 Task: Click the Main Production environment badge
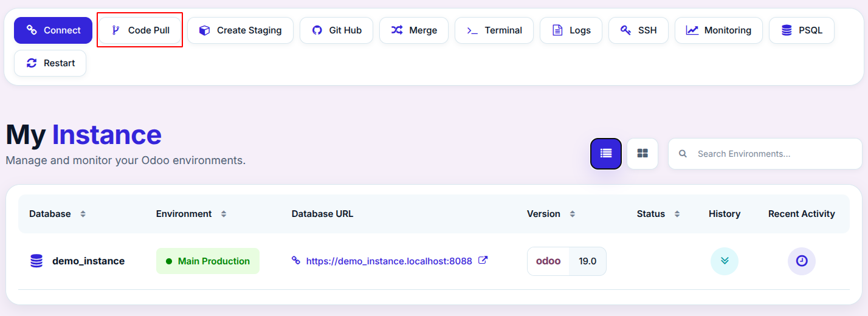(208, 261)
